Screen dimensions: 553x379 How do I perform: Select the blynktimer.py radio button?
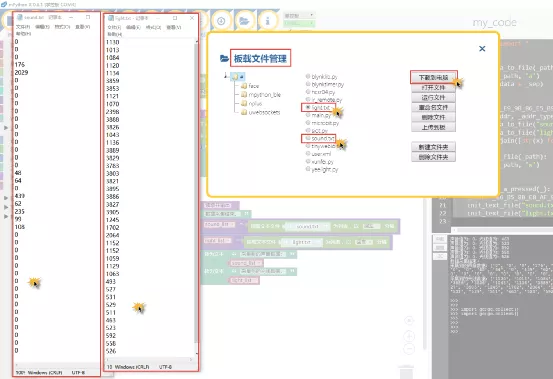(308, 84)
